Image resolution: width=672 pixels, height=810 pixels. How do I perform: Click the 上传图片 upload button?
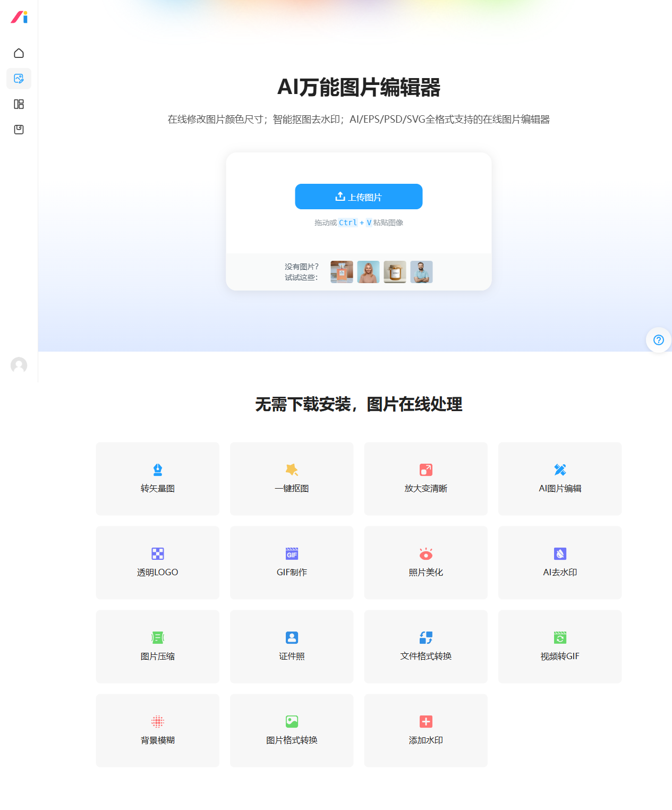click(x=359, y=197)
